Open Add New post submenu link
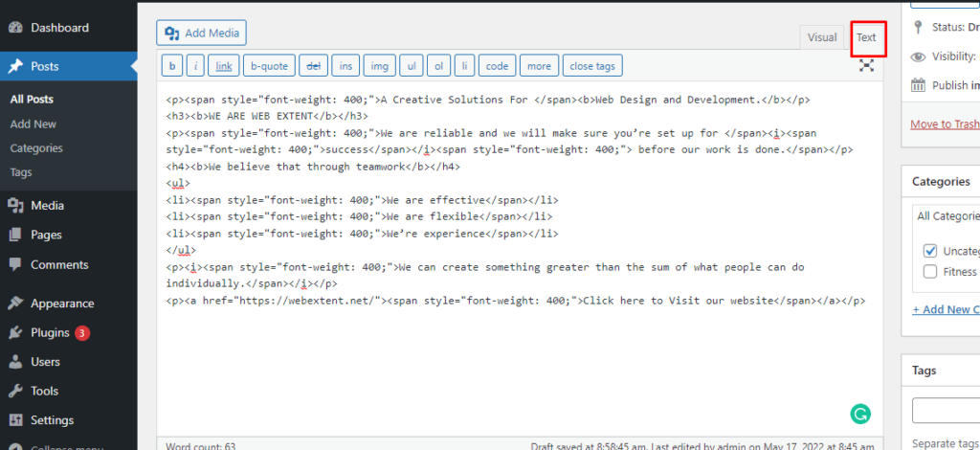This screenshot has height=450, width=980. coord(33,124)
